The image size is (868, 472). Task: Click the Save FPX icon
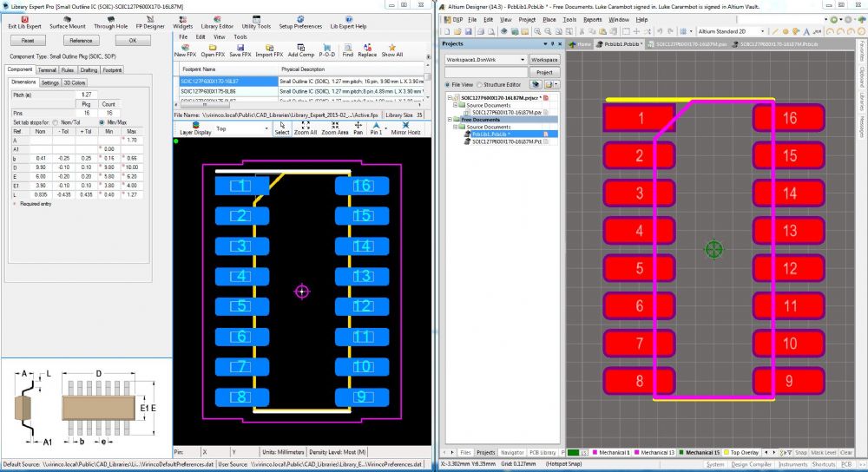pyautogui.click(x=240, y=48)
